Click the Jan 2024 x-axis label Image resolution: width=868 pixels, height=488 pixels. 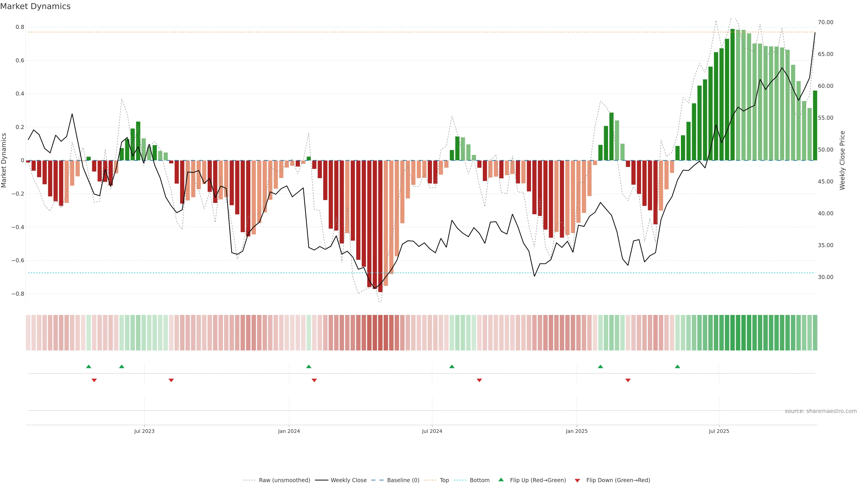(289, 431)
